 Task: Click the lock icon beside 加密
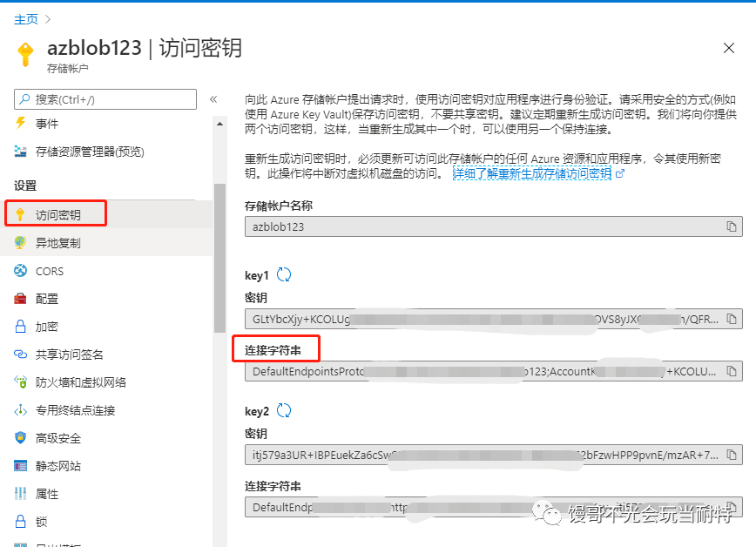tap(20, 327)
